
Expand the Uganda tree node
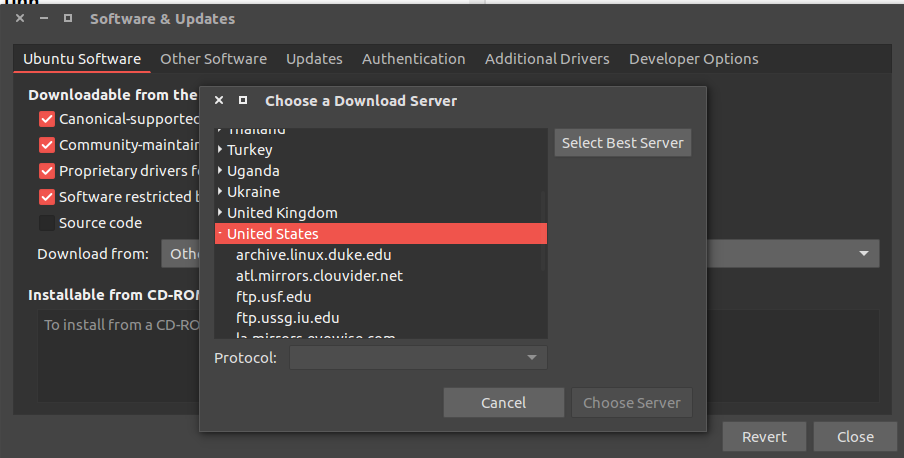(220, 171)
